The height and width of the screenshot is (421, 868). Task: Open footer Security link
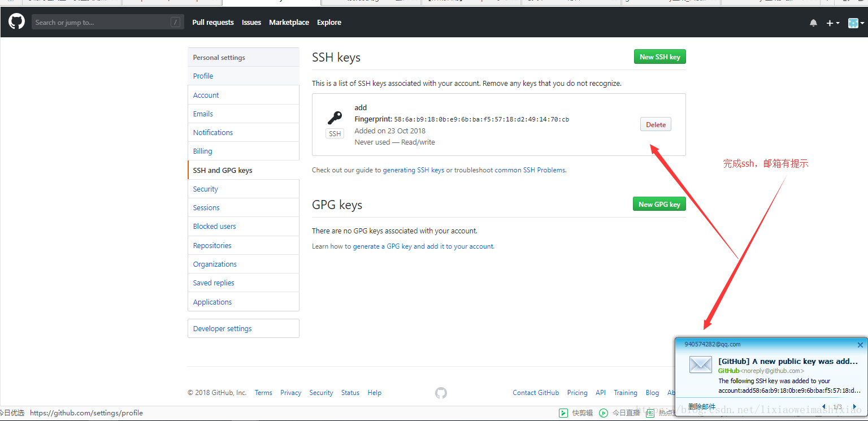pos(321,393)
